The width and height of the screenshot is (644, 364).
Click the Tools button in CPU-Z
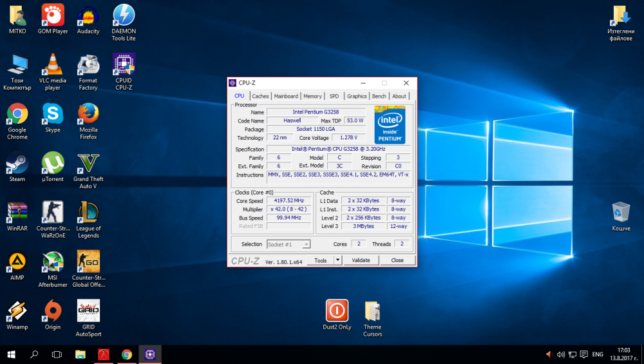[x=320, y=260]
